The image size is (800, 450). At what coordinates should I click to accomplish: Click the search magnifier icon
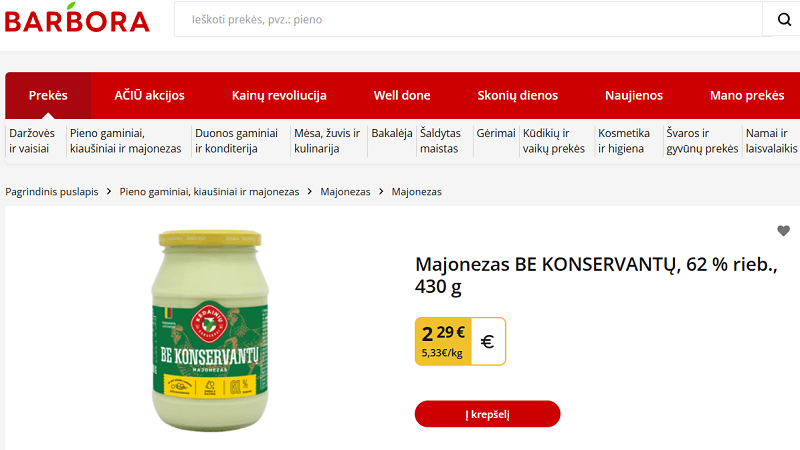click(x=784, y=19)
